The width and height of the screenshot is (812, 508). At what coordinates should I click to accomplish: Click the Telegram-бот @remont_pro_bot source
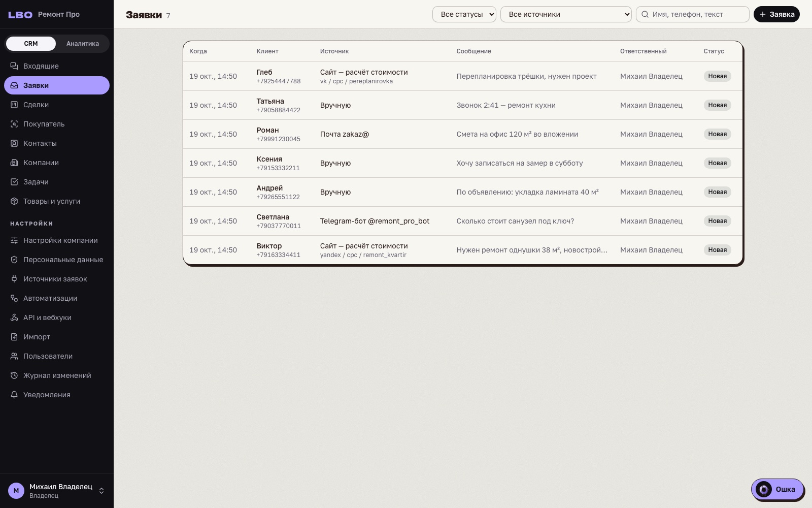point(375,221)
